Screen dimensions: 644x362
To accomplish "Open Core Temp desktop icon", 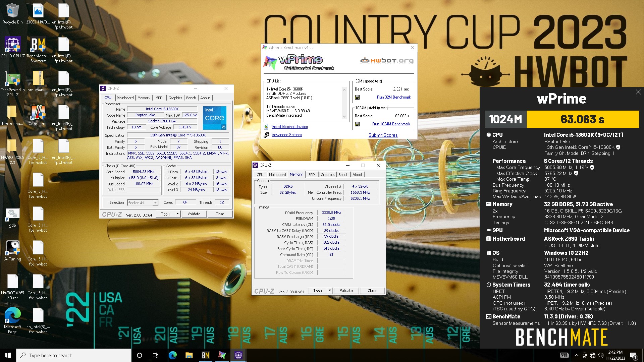I will pyautogui.click(x=38, y=115).
